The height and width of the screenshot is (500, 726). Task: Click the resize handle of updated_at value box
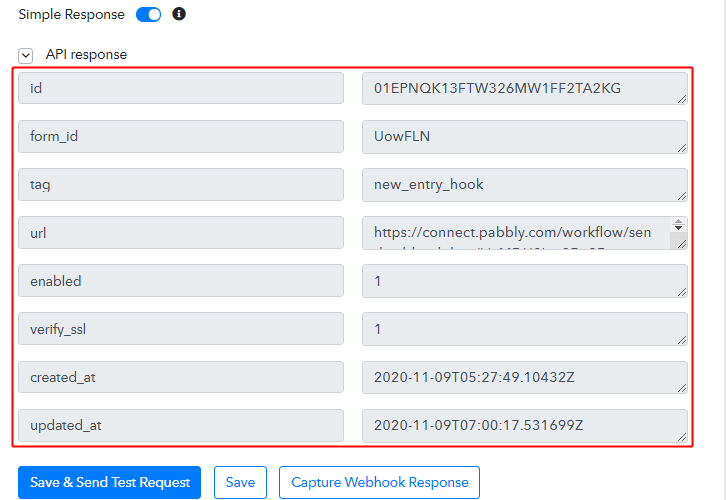(x=682, y=435)
